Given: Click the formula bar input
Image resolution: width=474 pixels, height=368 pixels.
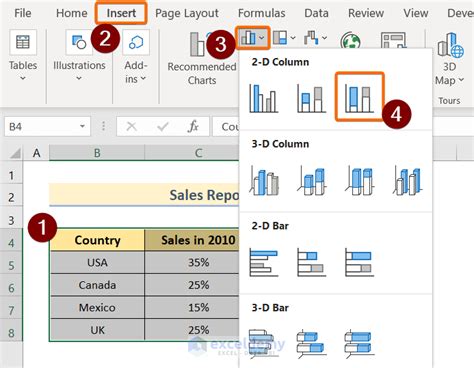Looking at the screenshot, I should pyautogui.click(x=227, y=127).
